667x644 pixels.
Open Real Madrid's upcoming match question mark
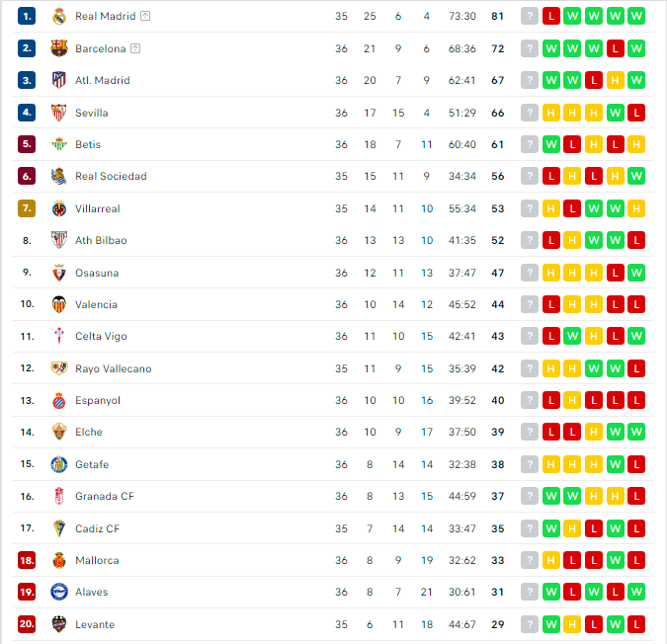tap(530, 16)
